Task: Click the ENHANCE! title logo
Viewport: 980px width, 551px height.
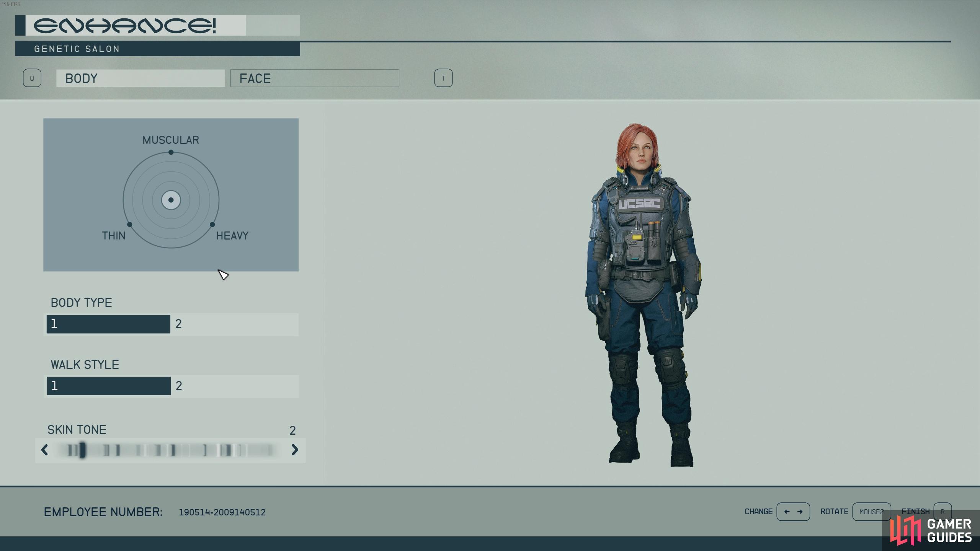Action: 125,26
